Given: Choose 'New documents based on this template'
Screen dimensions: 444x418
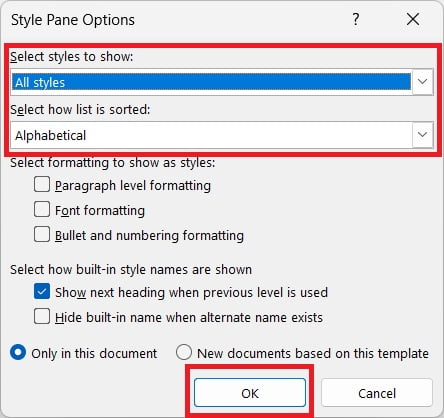Looking at the screenshot, I should pos(184,353).
